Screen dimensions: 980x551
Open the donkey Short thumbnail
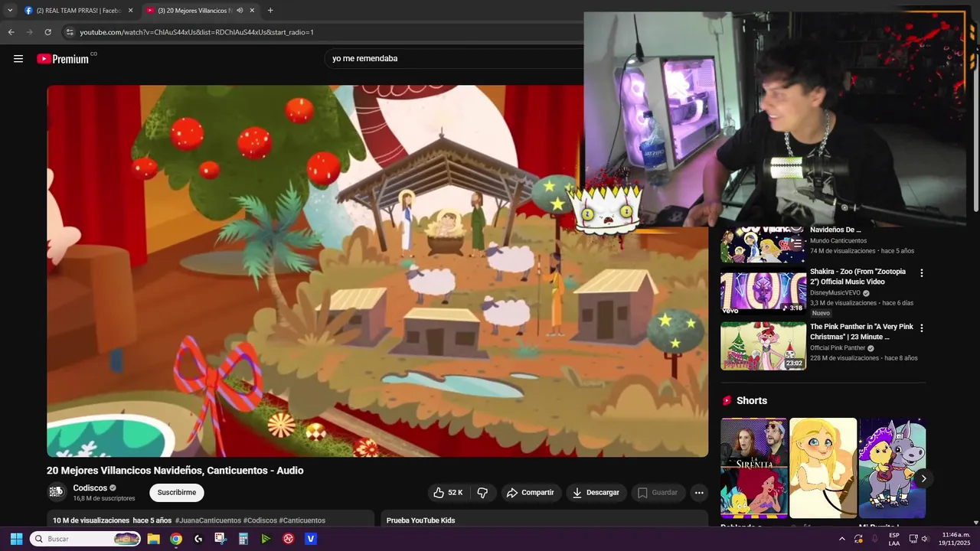(x=892, y=468)
